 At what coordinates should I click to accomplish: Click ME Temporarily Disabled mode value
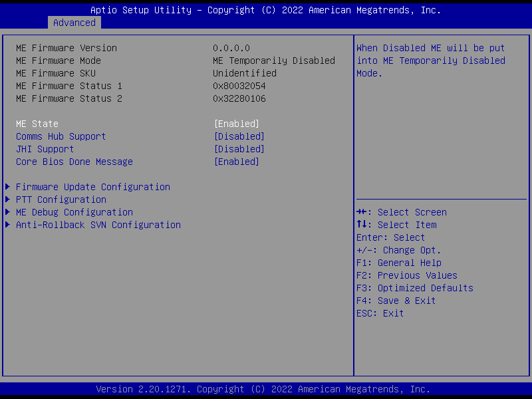(274, 61)
